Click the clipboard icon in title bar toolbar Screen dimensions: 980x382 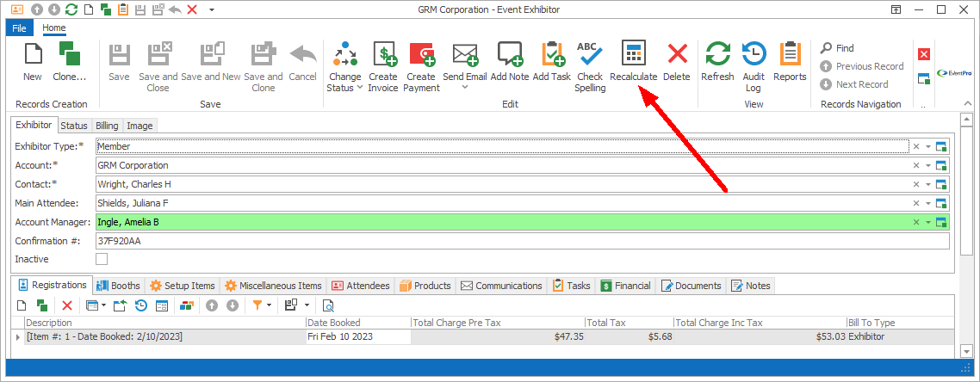(123, 9)
